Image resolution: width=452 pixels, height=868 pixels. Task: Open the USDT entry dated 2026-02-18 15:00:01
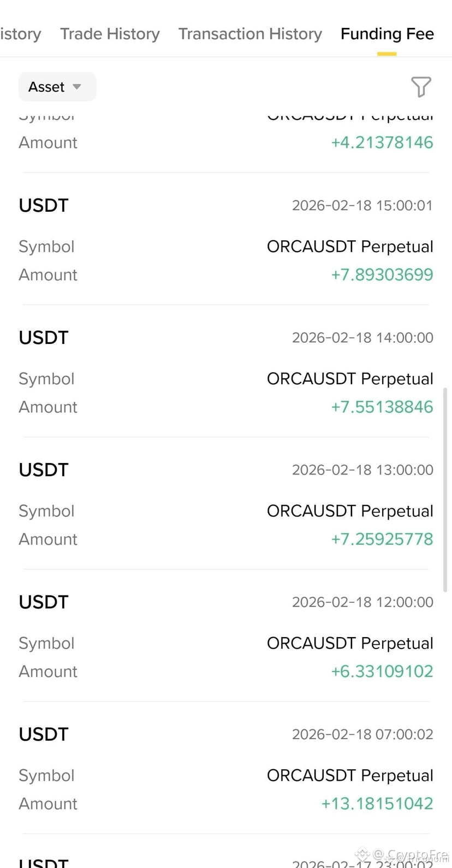(x=226, y=239)
